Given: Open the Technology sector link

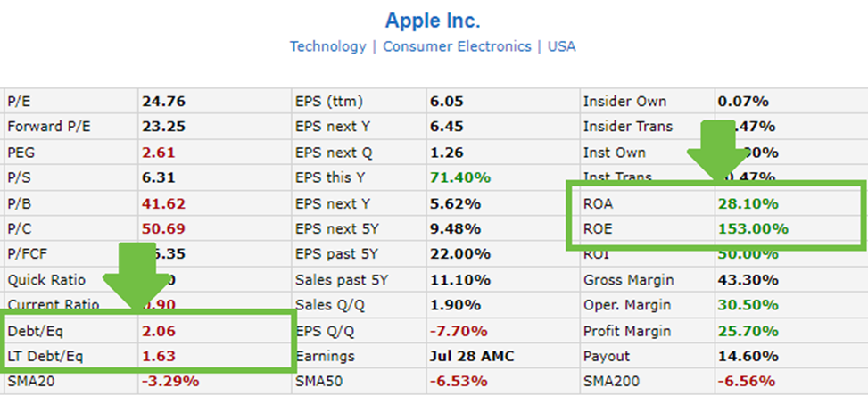Looking at the screenshot, I should point(327,46).
